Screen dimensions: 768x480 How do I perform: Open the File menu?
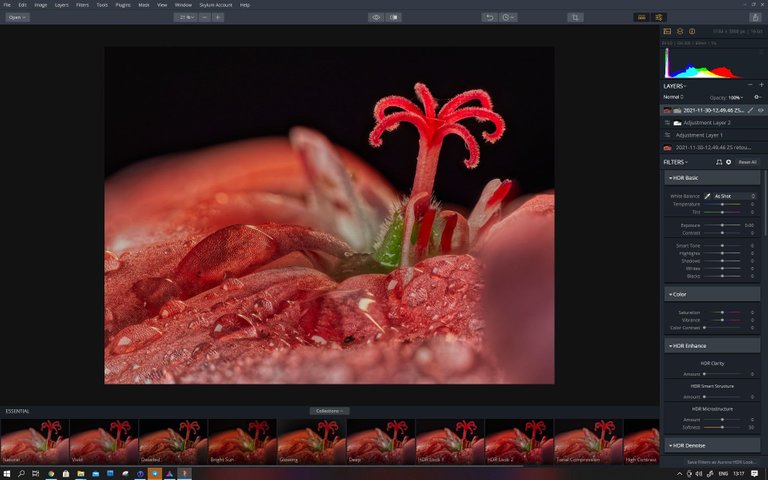click(7, 5)
